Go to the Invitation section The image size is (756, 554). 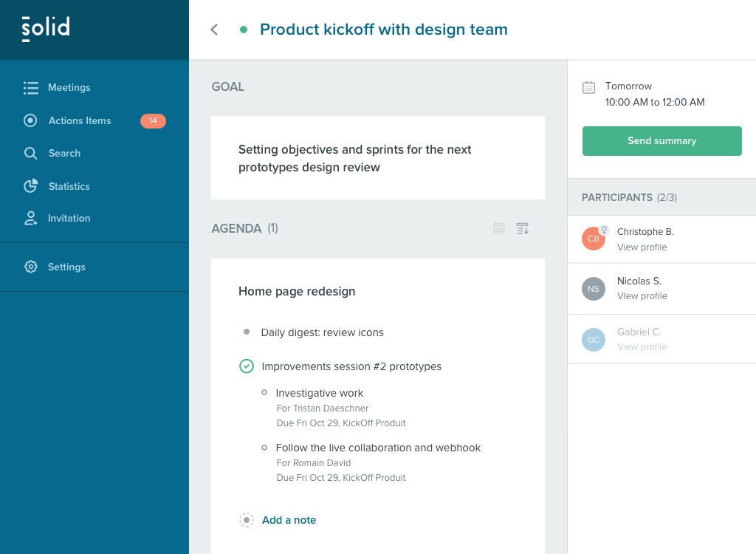tap(69, 219)
